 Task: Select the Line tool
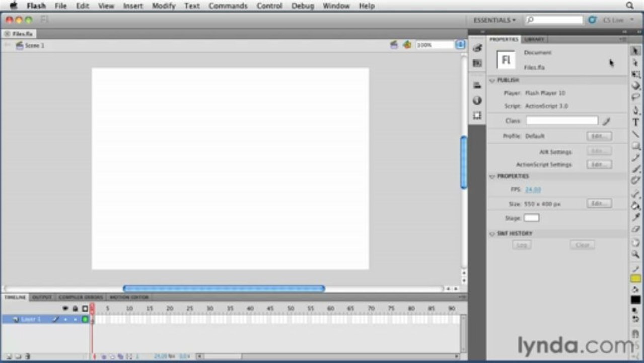point(636,134)
